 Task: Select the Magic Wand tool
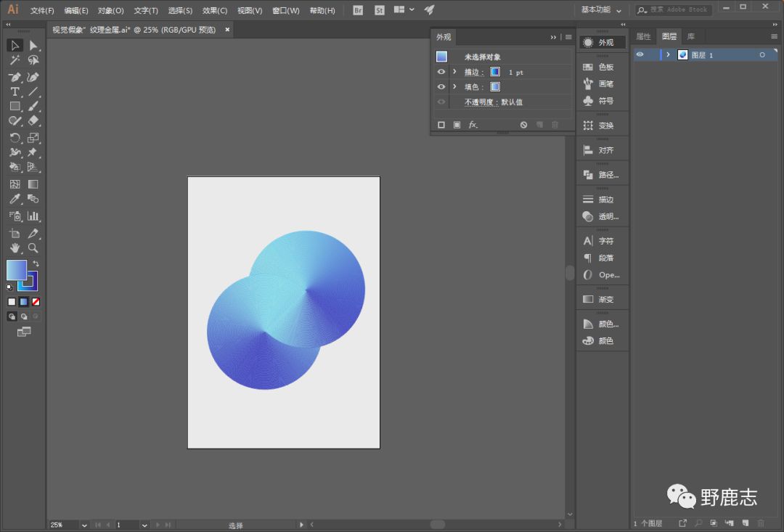(15, 60)
